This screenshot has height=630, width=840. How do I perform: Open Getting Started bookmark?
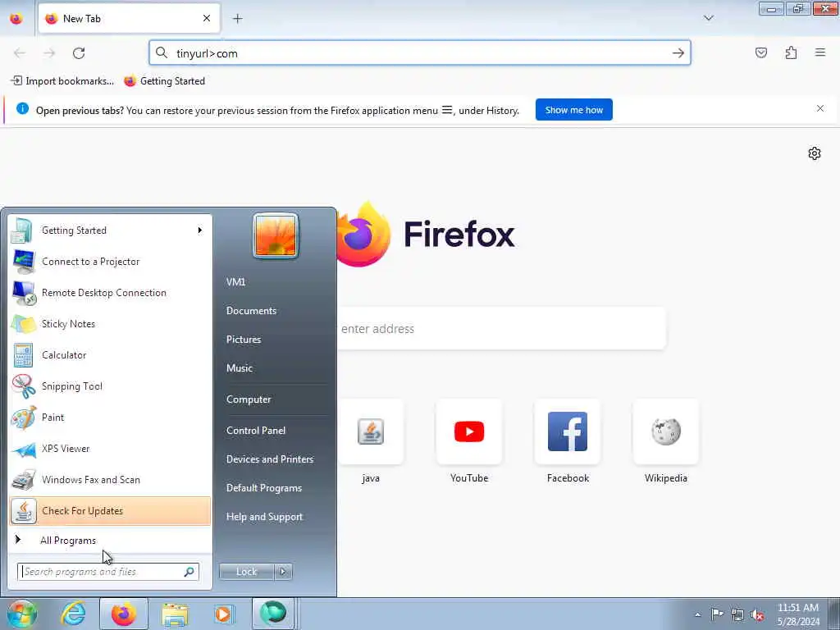click(164, 81)
